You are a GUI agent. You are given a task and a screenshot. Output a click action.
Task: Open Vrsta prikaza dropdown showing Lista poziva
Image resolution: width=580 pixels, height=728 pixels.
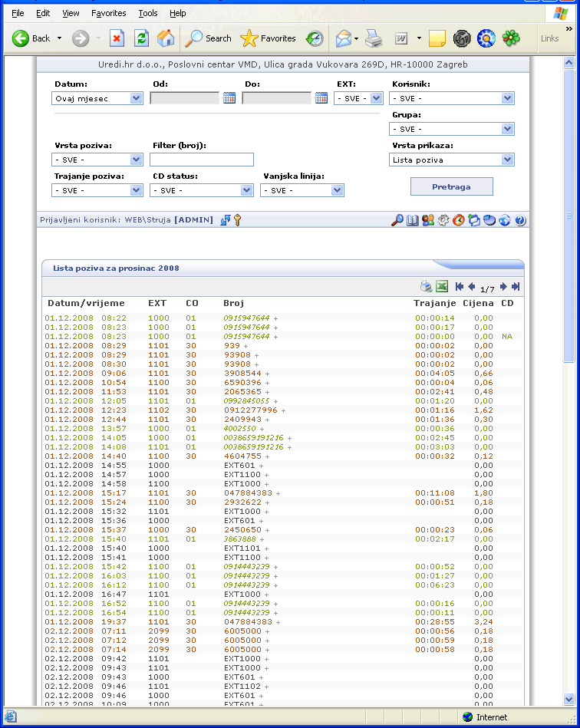coord(451,160)
